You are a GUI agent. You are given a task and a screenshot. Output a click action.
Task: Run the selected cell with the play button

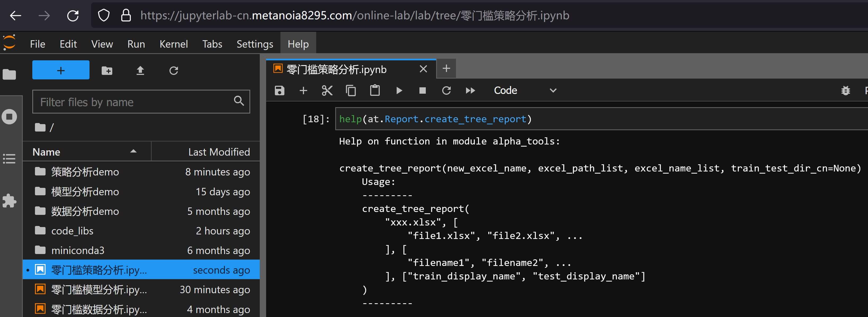(x=399, y=90)
